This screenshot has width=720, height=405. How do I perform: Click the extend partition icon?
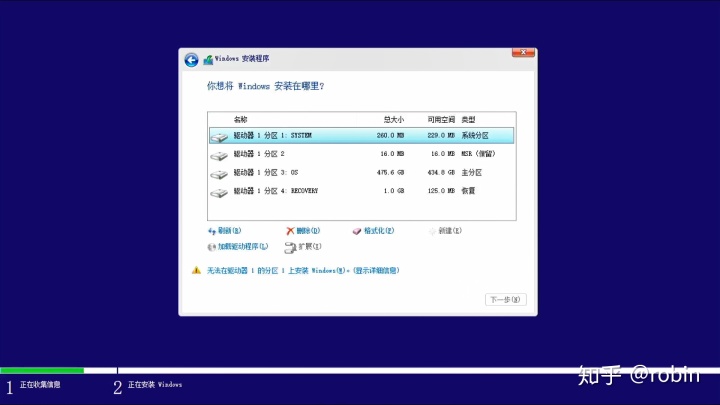click(x=290, y=248)
